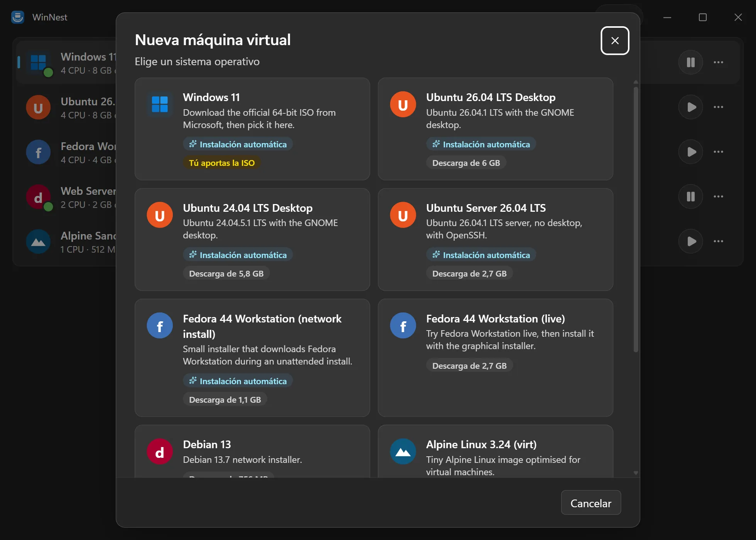Click the dialog's vertical scrollbar thumb
The width and height of the screenshot is (756, 540).
pos(636,219)
